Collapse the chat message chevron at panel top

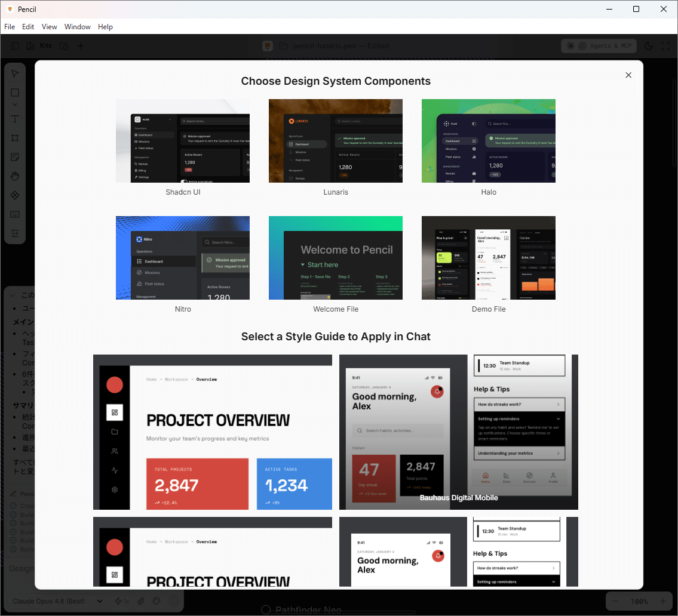click(13, 295)
